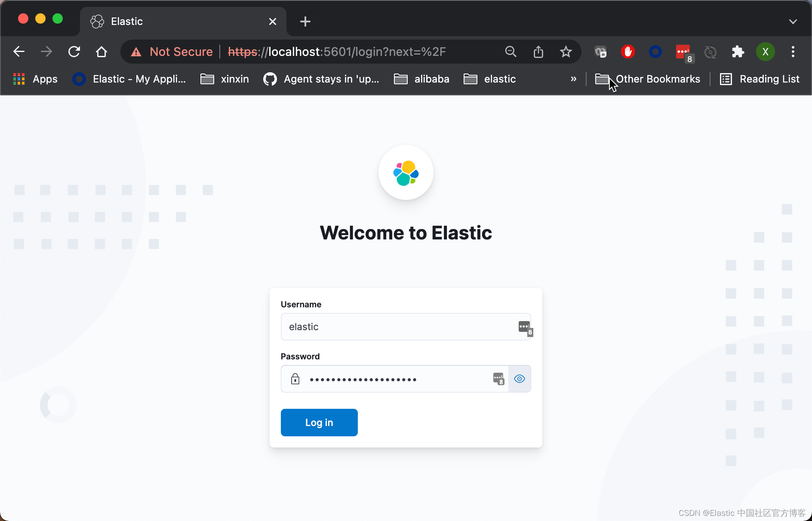Click password manager icon in Password field

click(x=498, y=379)
